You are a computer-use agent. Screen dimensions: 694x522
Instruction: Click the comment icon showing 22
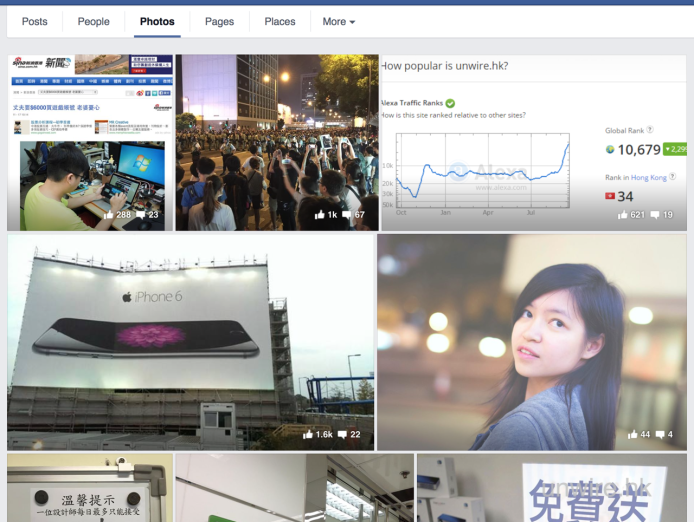[x=342, y=435]
